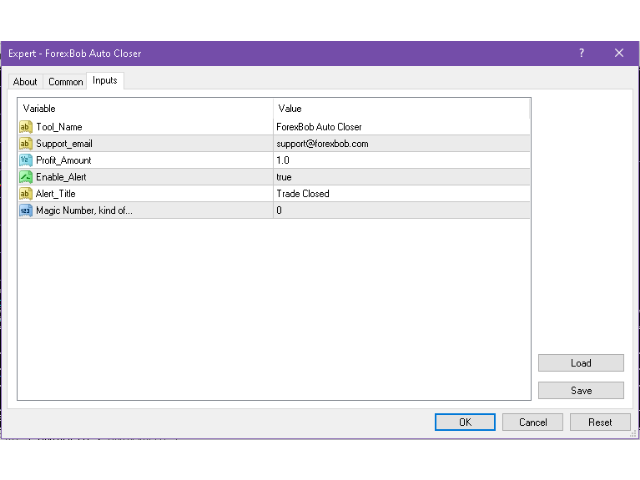Viewport: 640px width, 480px height.
Task: Select the Enable_Alert variable name
Action: (x=61, y=177)
